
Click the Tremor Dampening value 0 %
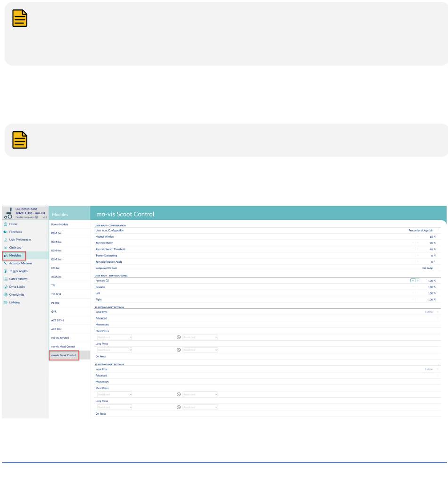tap(433, 256)
